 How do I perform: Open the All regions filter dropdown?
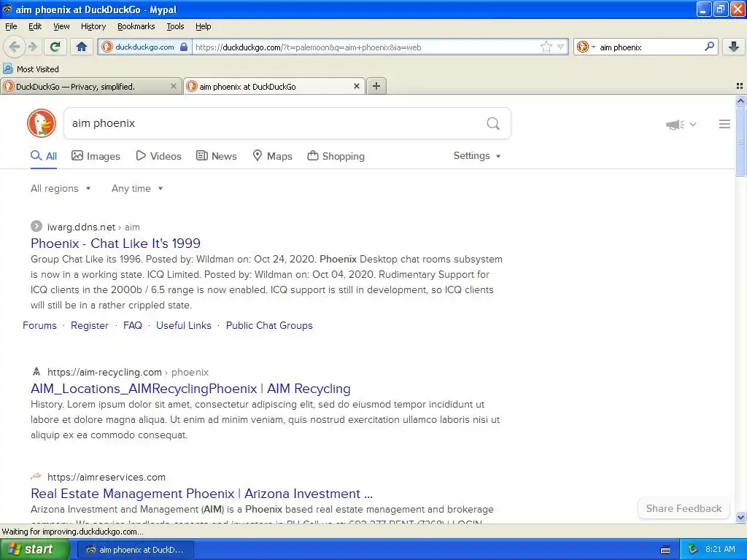[61, 189]
